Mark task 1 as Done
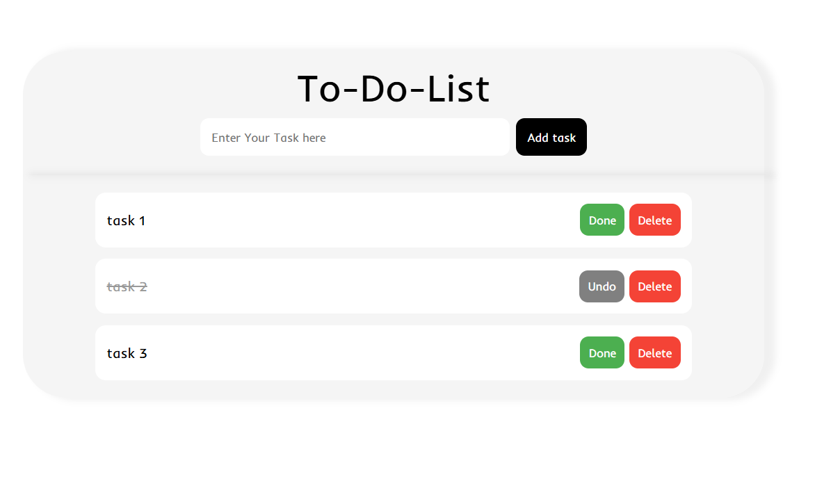This screenshot has height=504, width=815. [602, 220]
